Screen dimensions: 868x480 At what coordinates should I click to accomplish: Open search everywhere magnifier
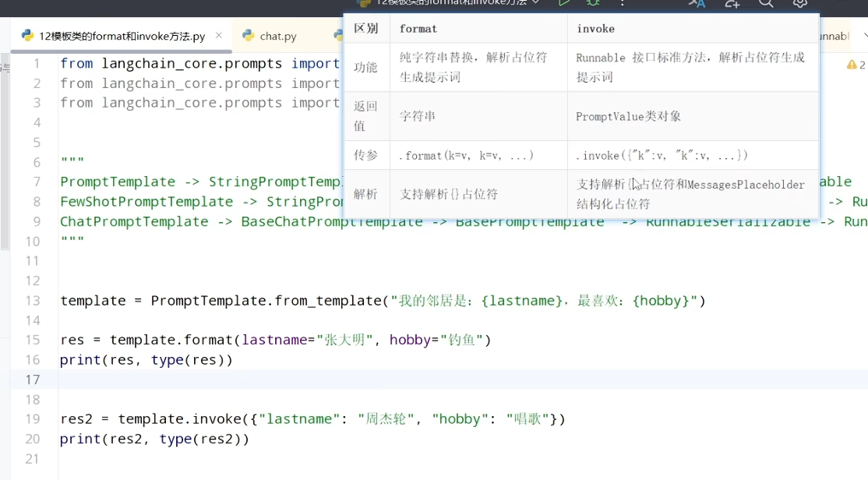pos(766,3)
